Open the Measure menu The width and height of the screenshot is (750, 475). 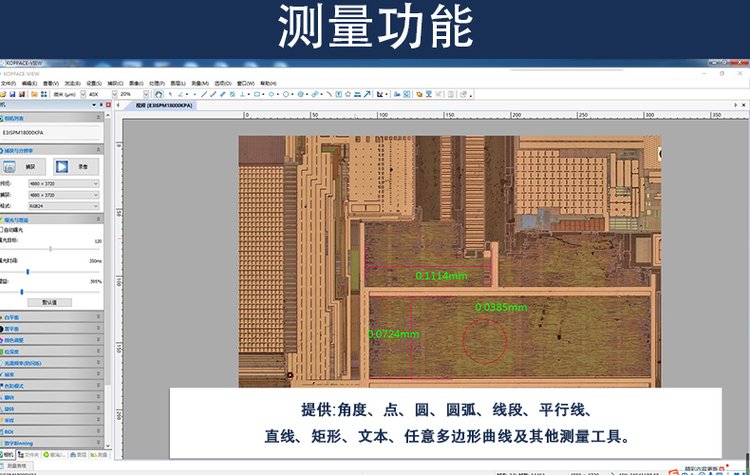click(200, 83)
